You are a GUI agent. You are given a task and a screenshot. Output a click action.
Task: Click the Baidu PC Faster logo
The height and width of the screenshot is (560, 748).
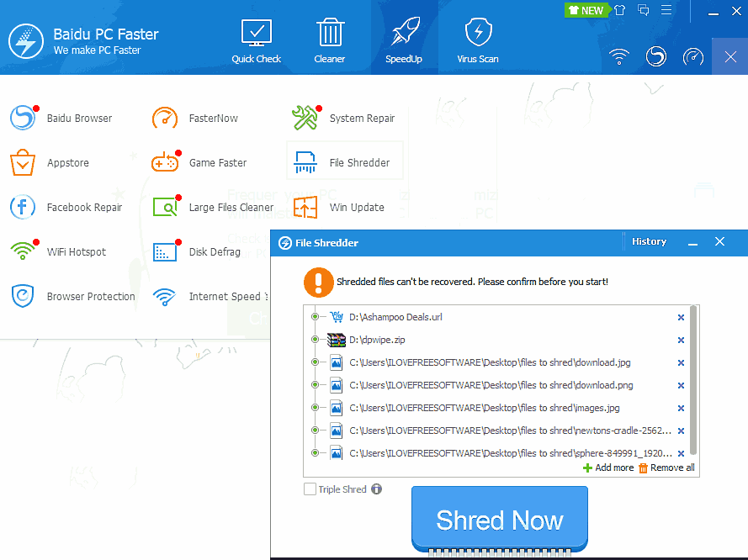(x=26, y=41)
